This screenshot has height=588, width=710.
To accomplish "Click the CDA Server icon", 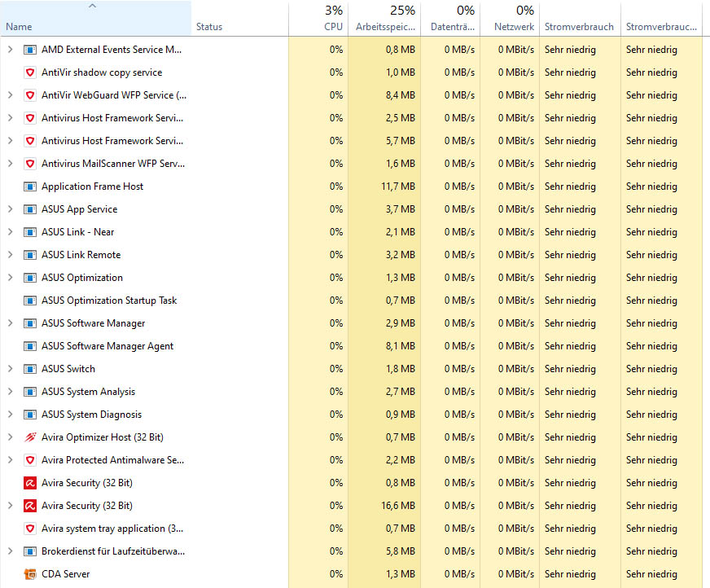I will pos(30,574).
